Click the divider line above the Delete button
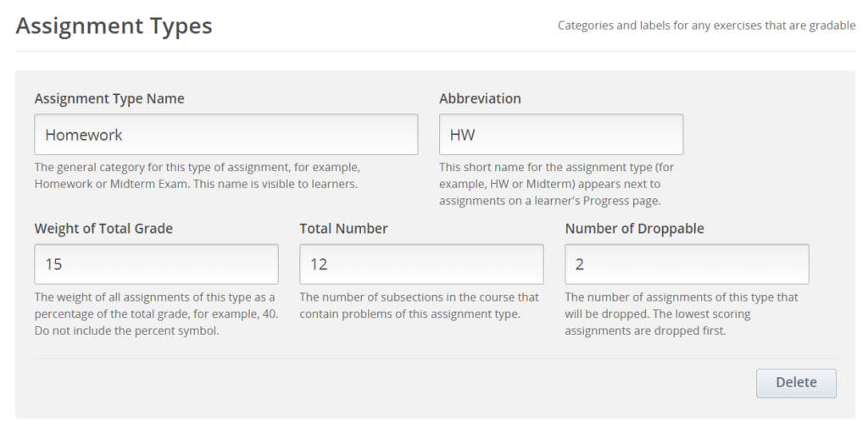This screenshot has width=868, height=422. [435, 358]
